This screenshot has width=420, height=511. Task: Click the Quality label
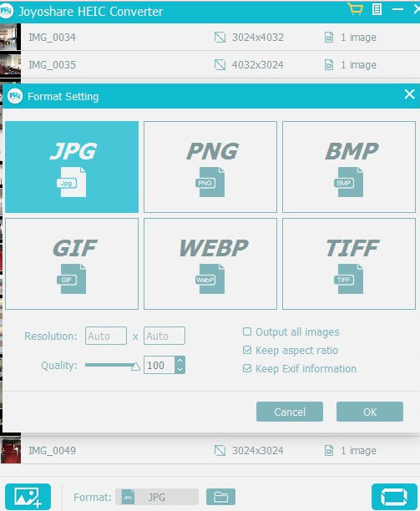(x=59, y=366)
